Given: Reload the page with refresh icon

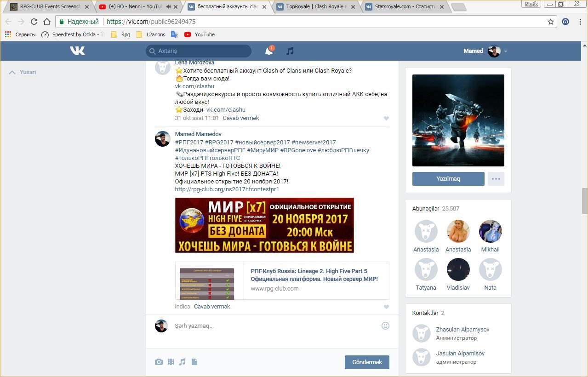Looking at the screenshot, I should tap(34, 22).
